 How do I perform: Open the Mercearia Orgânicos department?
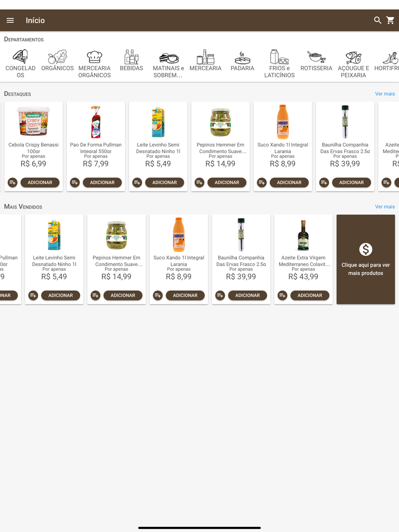(x=95, y=64)
